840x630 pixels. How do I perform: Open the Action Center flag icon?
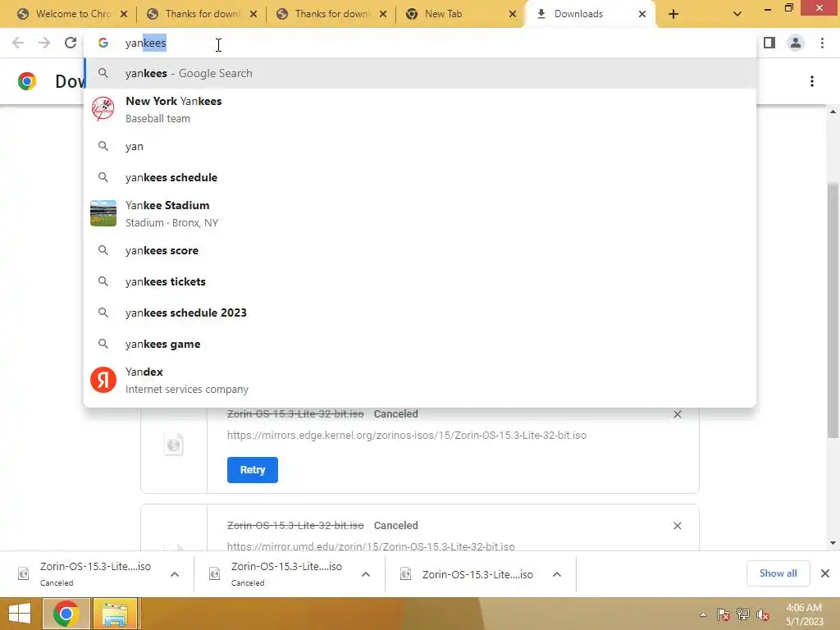[x=724, y=614]
